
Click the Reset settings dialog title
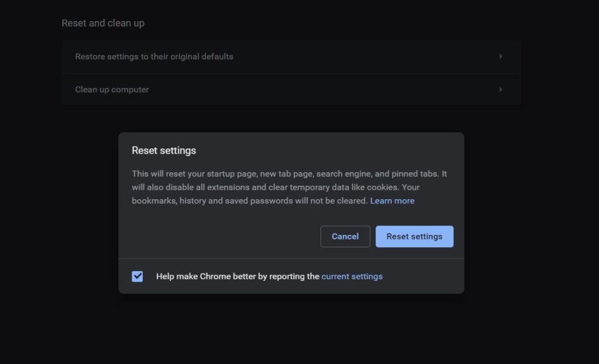pyautogui.click(x=164, y=150)
